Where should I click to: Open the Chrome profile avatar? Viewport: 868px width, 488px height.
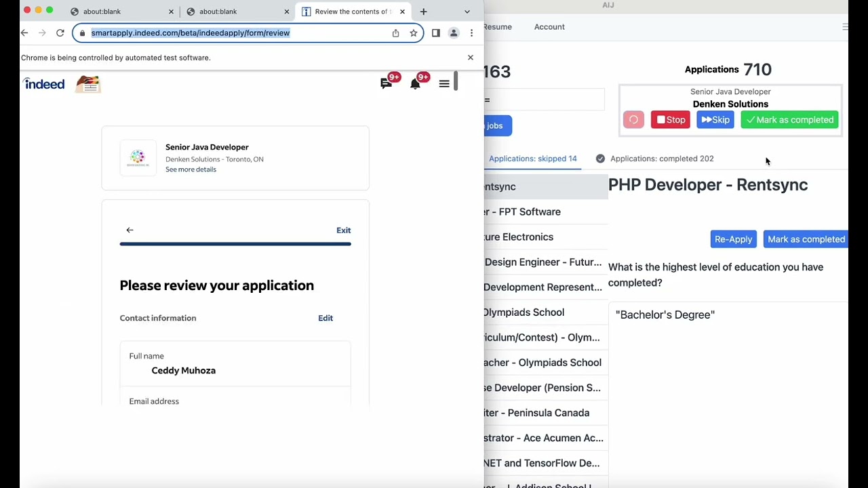coord(454,33)
